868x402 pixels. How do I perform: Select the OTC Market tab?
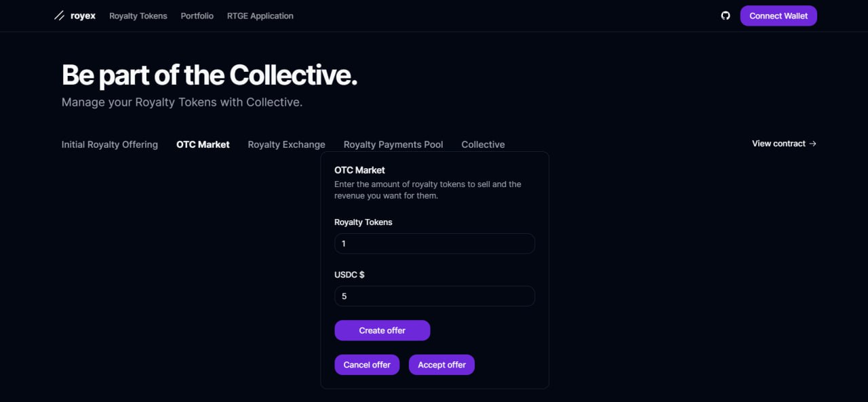[203, 144]
